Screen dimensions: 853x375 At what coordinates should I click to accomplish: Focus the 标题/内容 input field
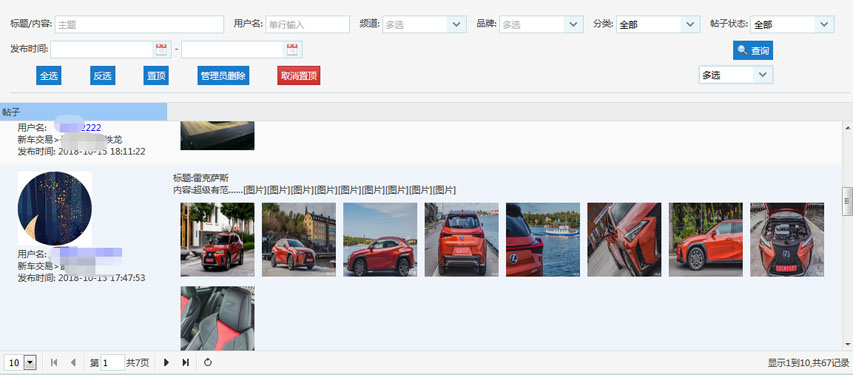[x=139, y=24]
